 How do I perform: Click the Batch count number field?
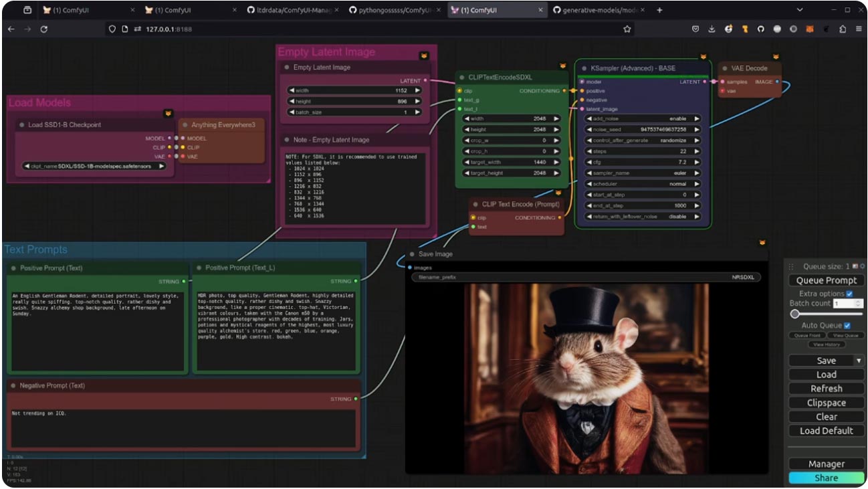point(848,304)
